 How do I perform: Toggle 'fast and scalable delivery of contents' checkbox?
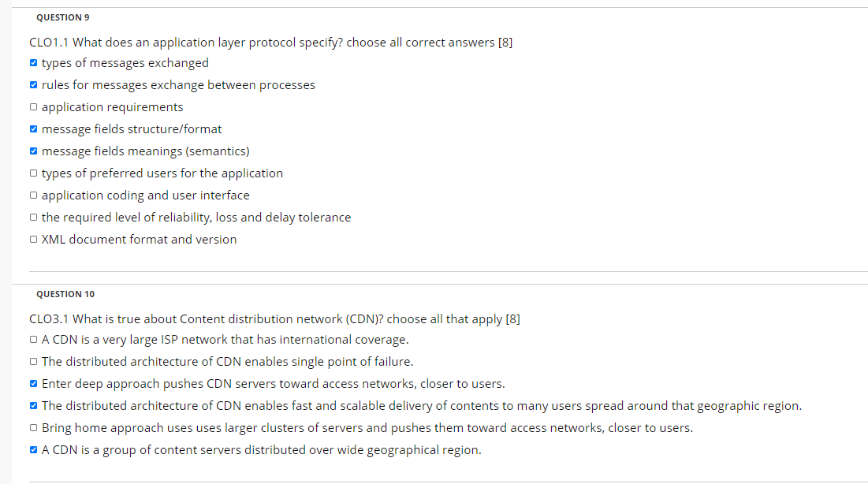pos(33,405)
